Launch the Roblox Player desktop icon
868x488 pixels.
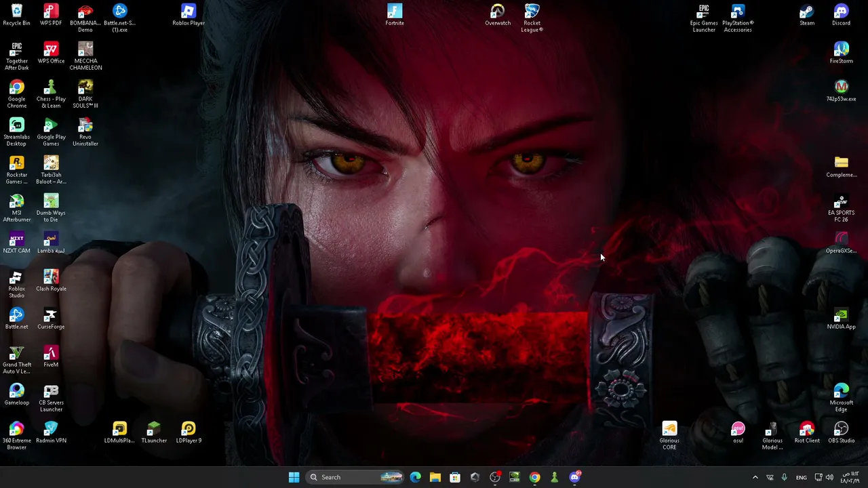coord(189,15)
